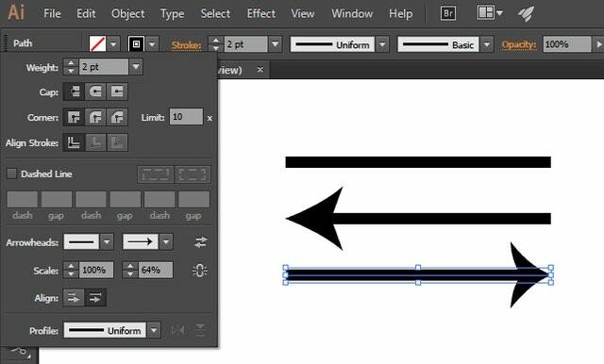Click the first gap field
604x364 pixels.
tap(57, 200)
